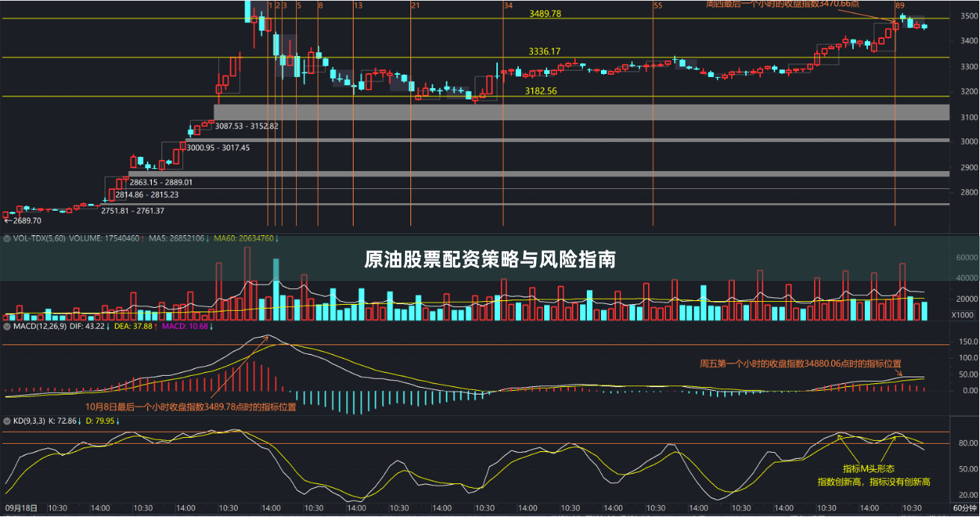Open the 60分钟 period selector
Screen dimensions: 980x517
click(964, 508)
